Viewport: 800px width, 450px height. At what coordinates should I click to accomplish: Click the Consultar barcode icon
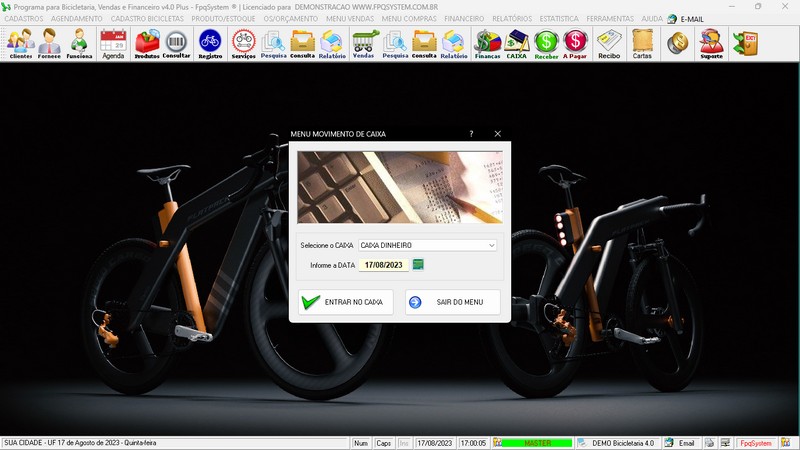click(x=176, y=44)
